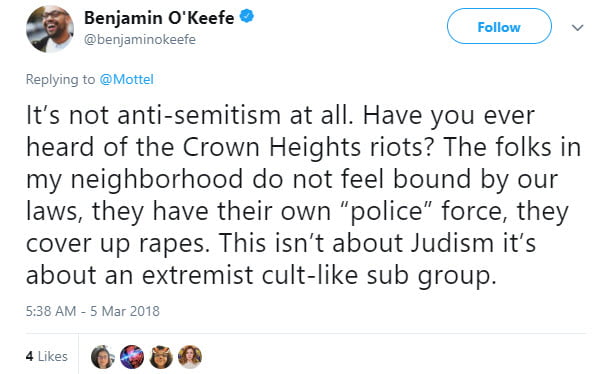The image size is (613, 374).
Task: Open Benjamin O'Keefe's profile avatar photo
Action: tap(50, 29)
